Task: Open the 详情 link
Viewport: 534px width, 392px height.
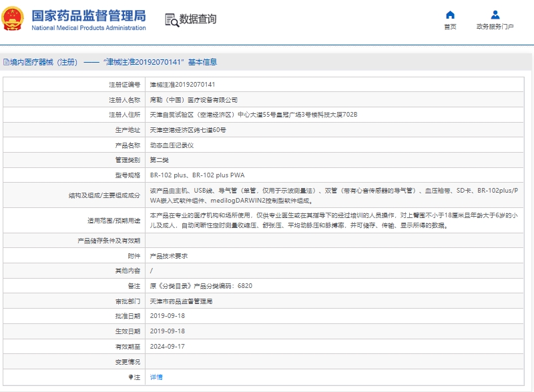Action: click(156, 377)
